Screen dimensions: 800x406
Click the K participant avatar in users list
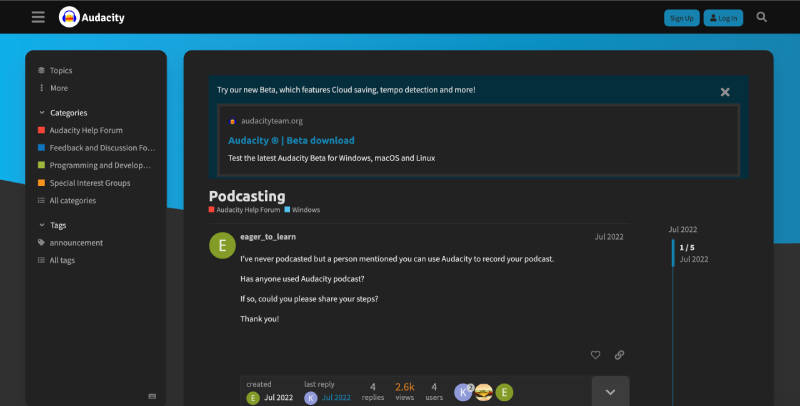point(463,392)
